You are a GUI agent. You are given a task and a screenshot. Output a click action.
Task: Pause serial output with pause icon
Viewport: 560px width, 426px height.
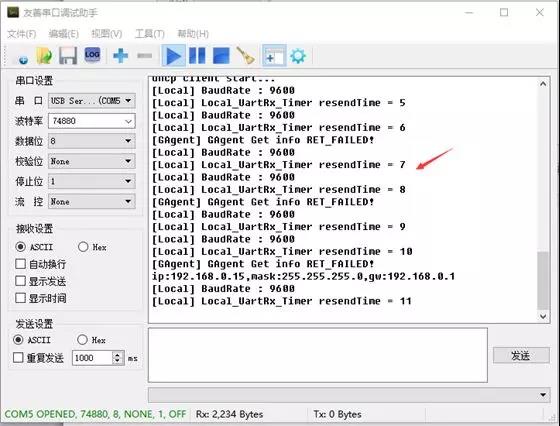pyautogui.click(x=197, y=56)
